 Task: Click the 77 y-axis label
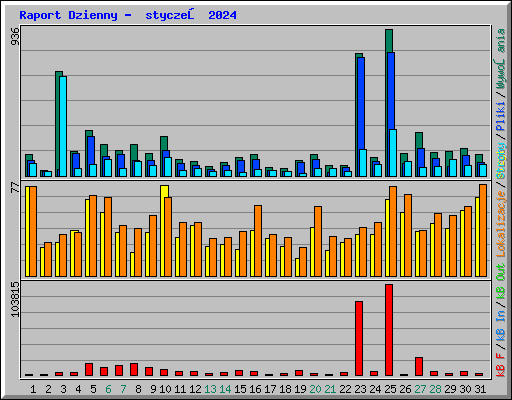click(15, 187)
